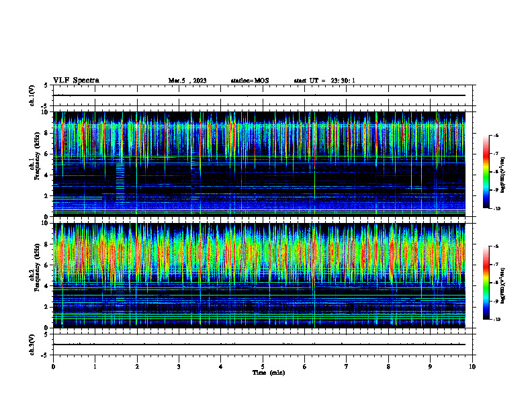The width and height of the screenshot is (532, 411).
Task: Click the "Time (min)" x-axis label
Action: click(269, 373)
